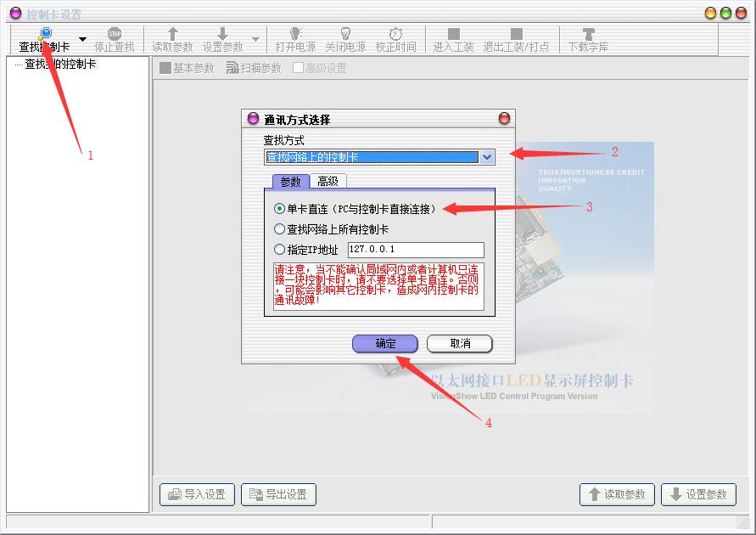Viewport: 756px width, 535px height.
Task: Switch to the 参数 tab in dialog
Action: pos(290,181)
